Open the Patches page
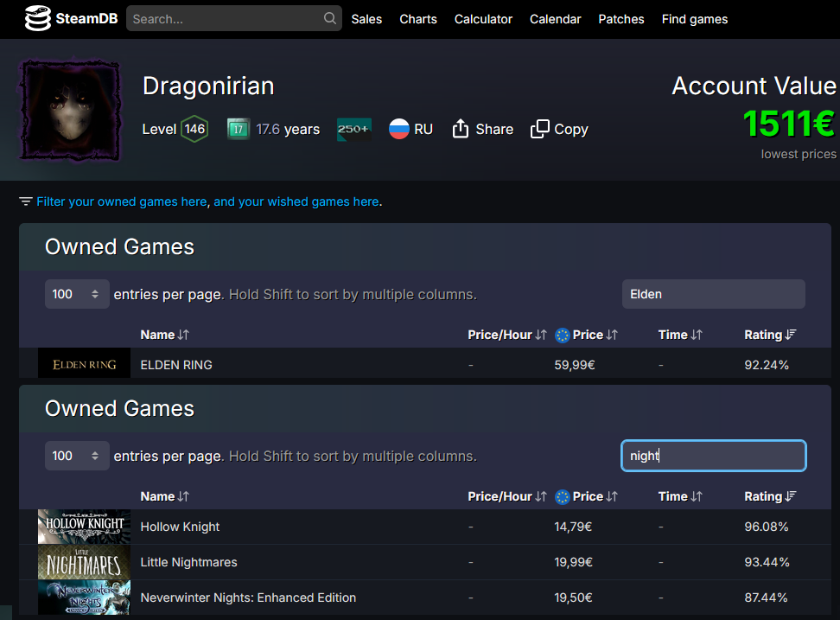The height and width of the screenshot is (620, 840). tap(620, 19)
